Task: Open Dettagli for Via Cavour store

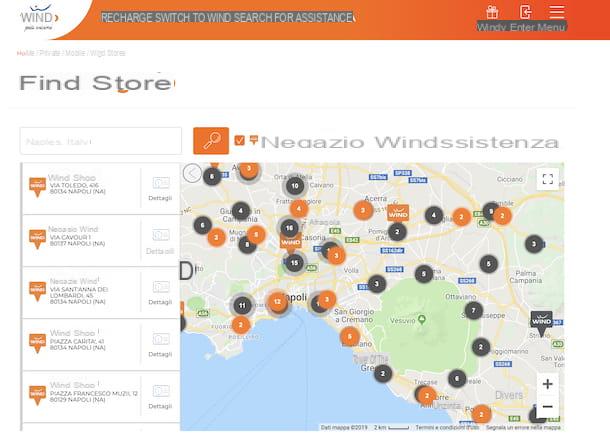Action: tap(160, 241)
